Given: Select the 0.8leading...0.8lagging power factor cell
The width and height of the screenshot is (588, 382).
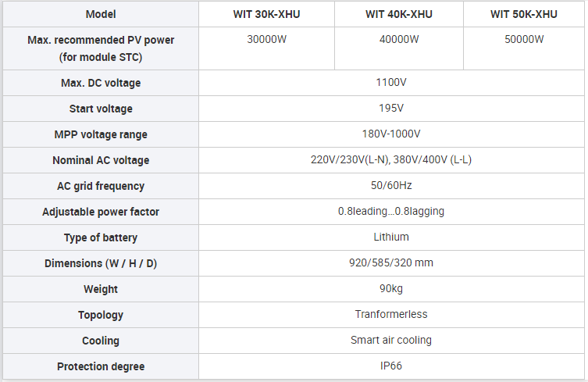Looking at the screenshot, I should pyautogui.click(x=391, y=212).
